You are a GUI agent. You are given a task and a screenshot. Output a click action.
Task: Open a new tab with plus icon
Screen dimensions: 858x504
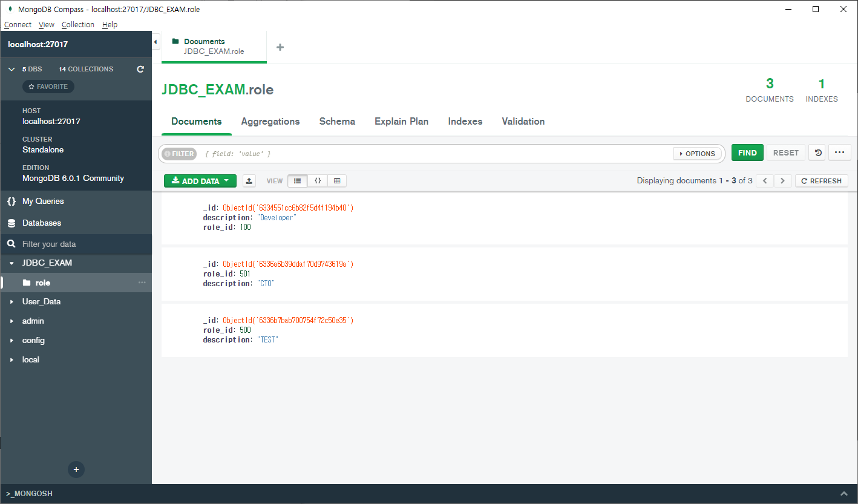pos(280,47)
